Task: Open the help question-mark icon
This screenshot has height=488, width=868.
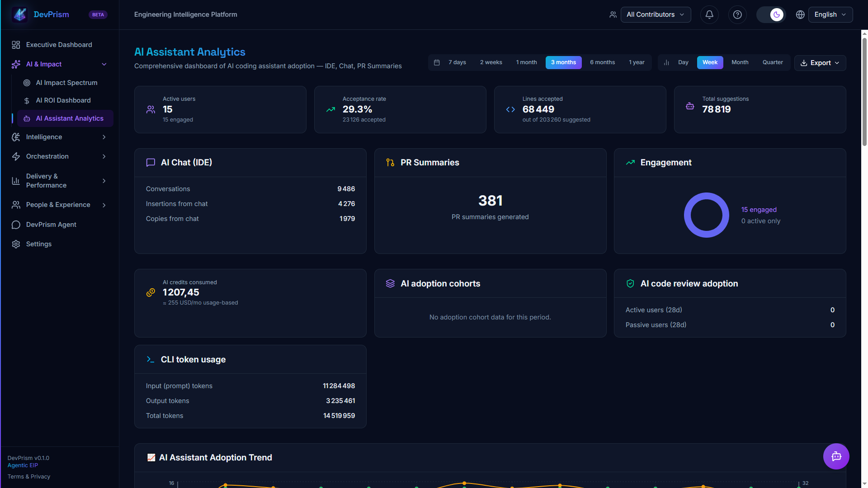Action: tap(737, 14)
